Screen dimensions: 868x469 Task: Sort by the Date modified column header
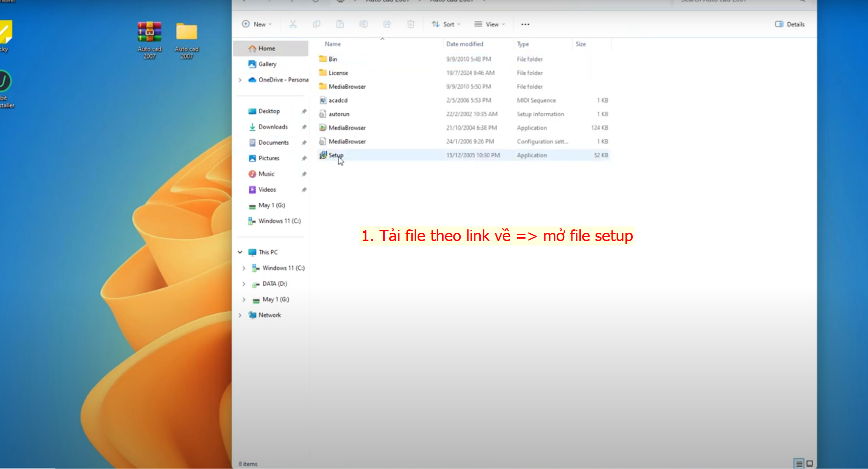pos(465,44)
